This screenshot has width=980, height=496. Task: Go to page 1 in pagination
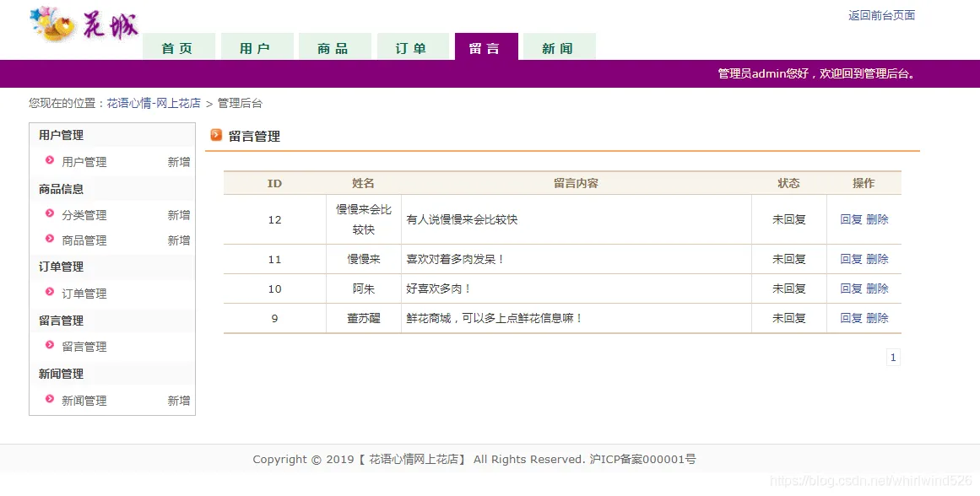tap(893, 358)
